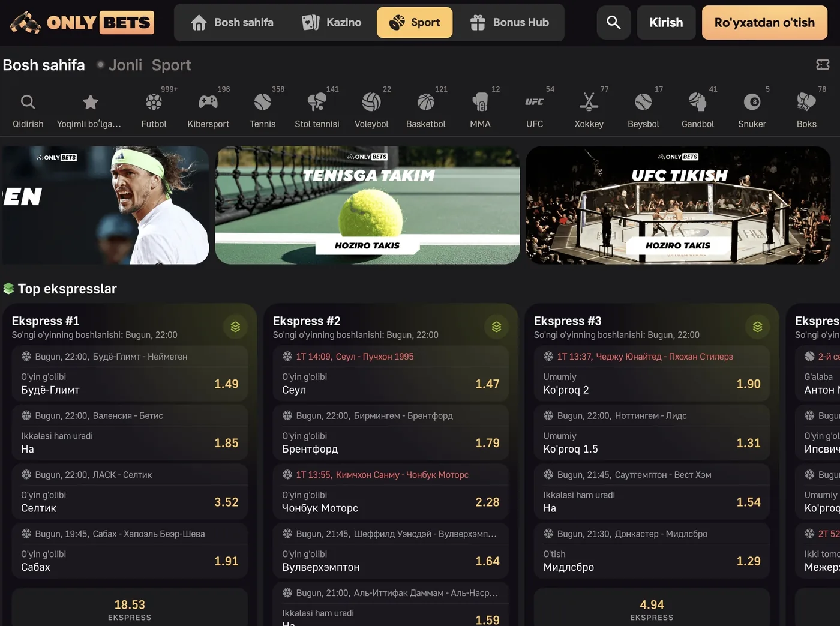840x626 pixels.
Task: Open the Bosh sahifa navigation tab
Action: (x=232, y=23)
